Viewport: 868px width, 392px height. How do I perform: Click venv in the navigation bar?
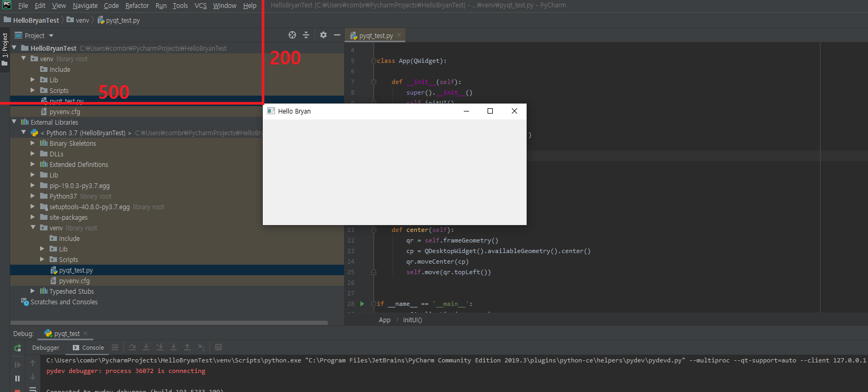[x=78, y=20]
